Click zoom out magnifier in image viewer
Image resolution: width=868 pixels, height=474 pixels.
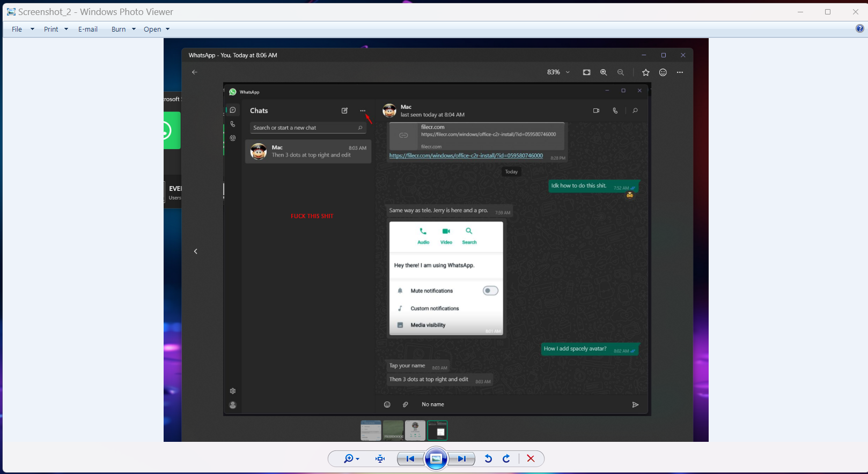[x=621, y=72]
